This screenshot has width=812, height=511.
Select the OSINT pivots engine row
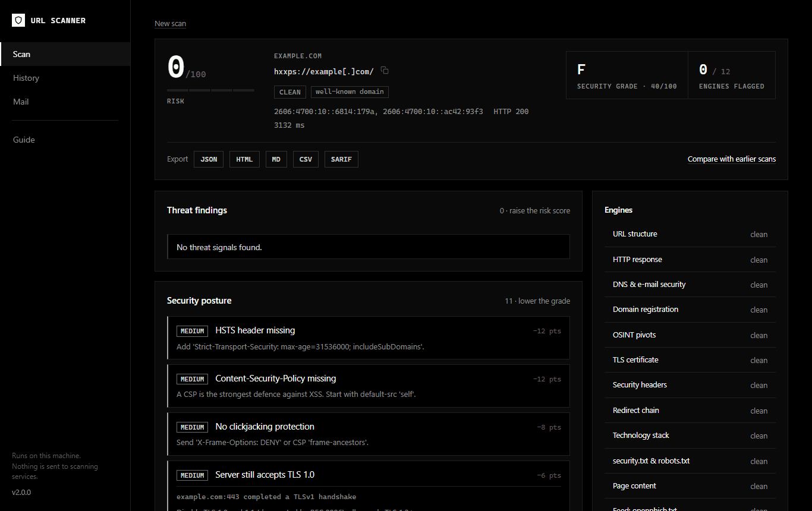pos(690,335)
